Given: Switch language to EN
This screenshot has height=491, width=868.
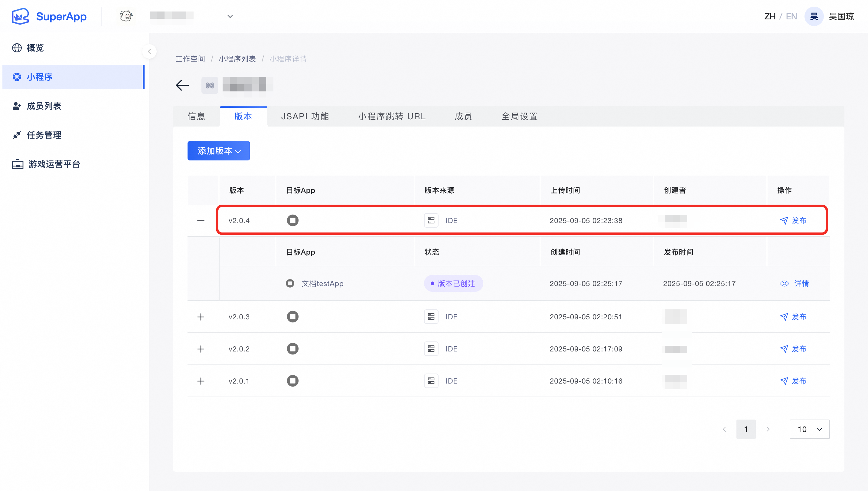Looking at the screenshot, I should (x=791, y=16).
